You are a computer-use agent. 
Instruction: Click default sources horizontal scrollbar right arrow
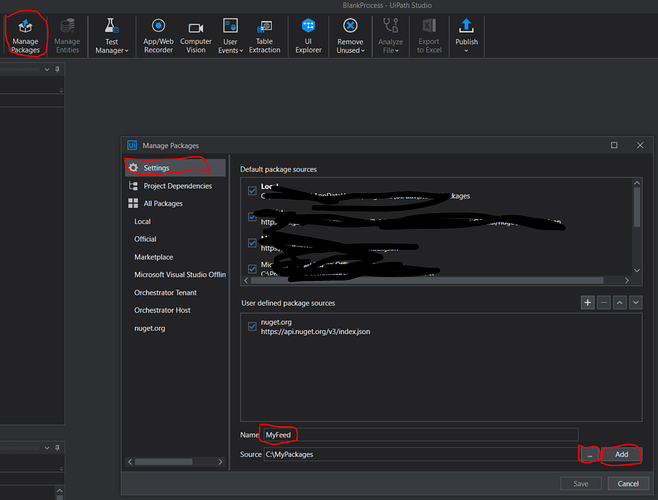click(x=627, y=280)
